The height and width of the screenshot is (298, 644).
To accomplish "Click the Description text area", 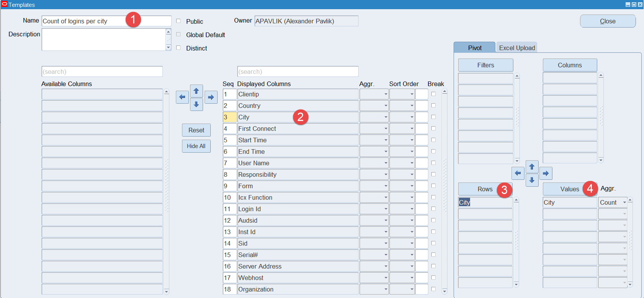I will pyautogui.click(x=103, y=39).
